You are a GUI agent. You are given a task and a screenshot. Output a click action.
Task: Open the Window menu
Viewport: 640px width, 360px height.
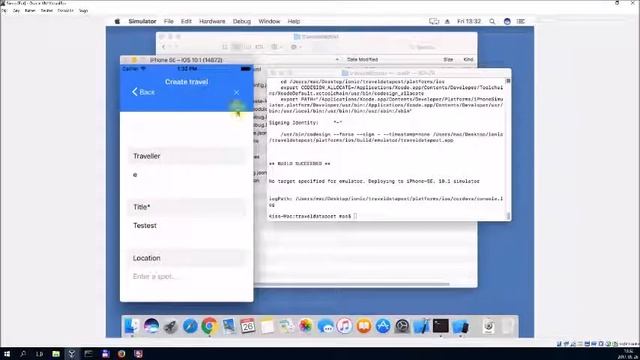tap(269, 21)
